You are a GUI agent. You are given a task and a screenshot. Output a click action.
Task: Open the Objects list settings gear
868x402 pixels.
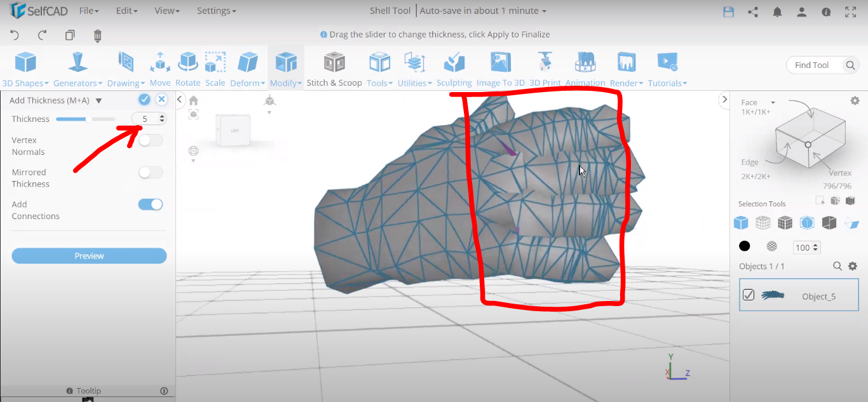tap(853, 266)
